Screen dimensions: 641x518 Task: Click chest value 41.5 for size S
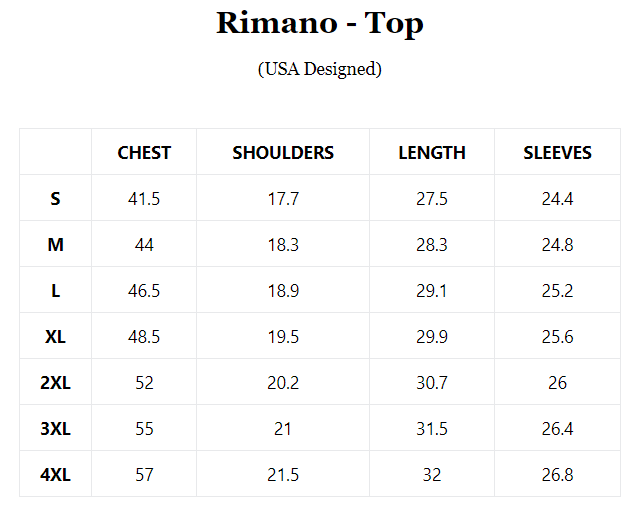144,199
